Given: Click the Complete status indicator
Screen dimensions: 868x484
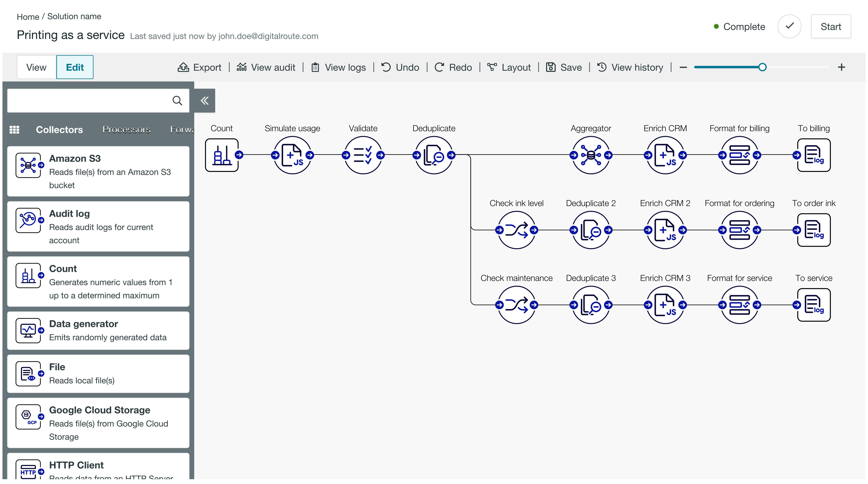Looking at the screenshot, I should tap(740, 27).
